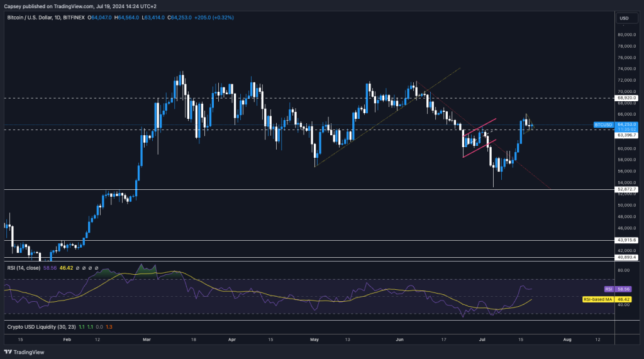Select the upper pink channel trendline
This screenshot has height=359, width=644.
pos(479,126)
